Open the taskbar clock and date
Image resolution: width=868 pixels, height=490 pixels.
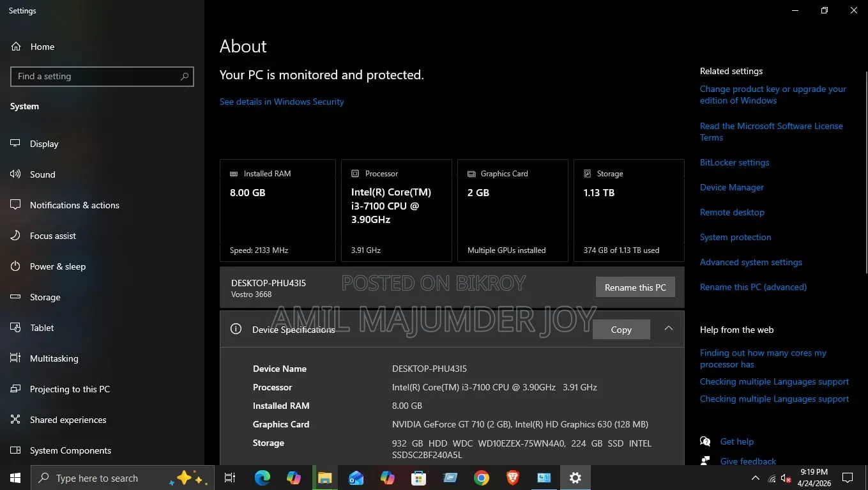point(814,478)
